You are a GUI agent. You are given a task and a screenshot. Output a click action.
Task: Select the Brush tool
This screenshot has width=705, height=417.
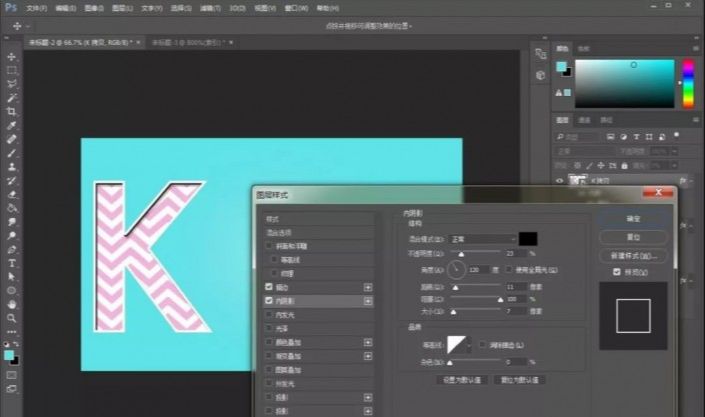tap(12, 153)
